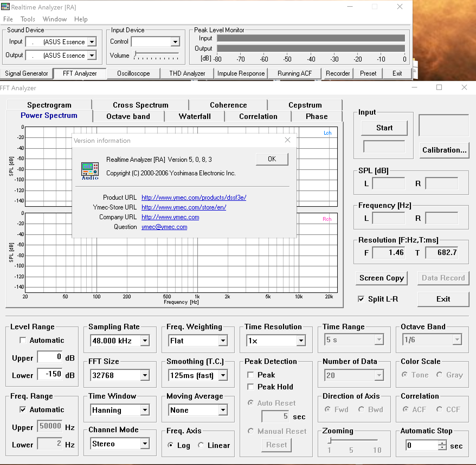Click the Realtime Analyzer title bar icon
The image size is (476, 465).
click(x=5, y=7)
